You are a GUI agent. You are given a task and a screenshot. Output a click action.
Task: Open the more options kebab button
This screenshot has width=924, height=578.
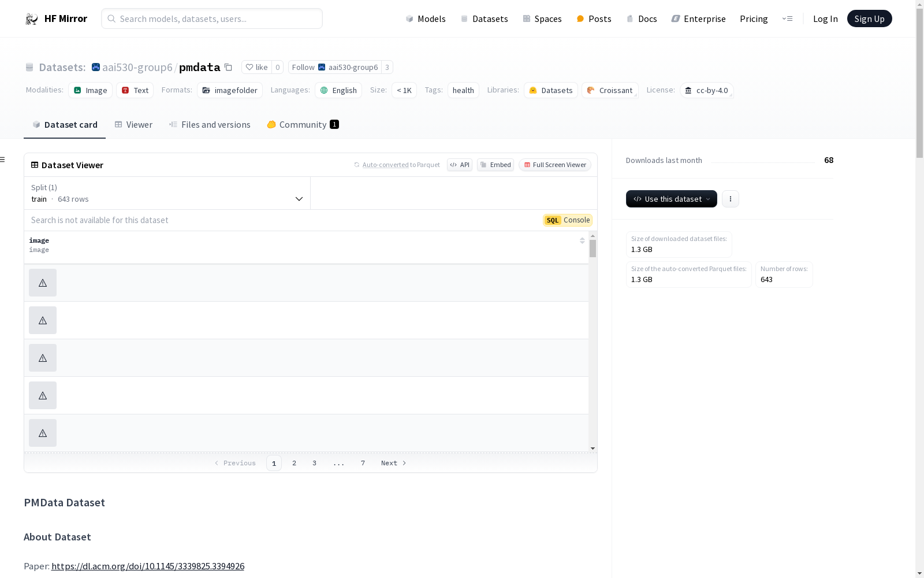point(731,199)
